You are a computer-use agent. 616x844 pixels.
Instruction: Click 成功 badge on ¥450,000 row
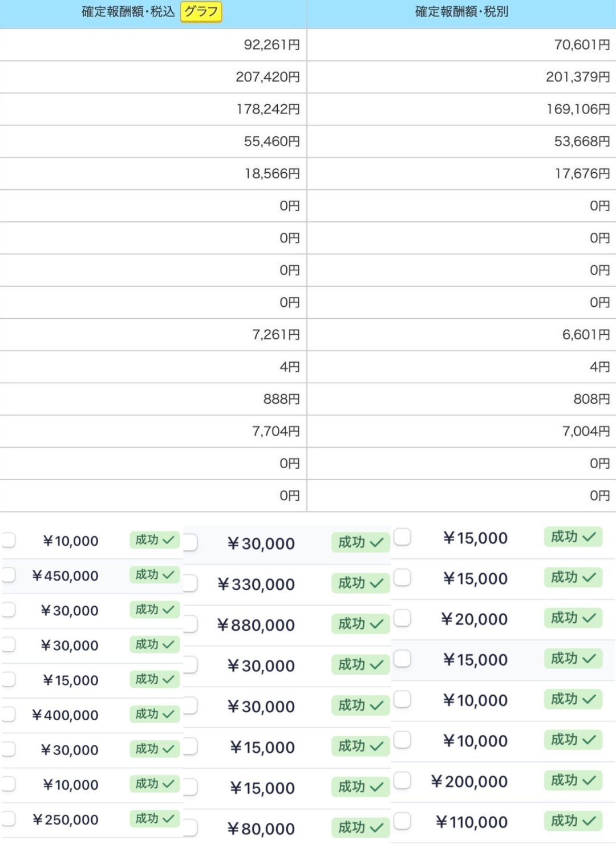click(x=155, y=575)
